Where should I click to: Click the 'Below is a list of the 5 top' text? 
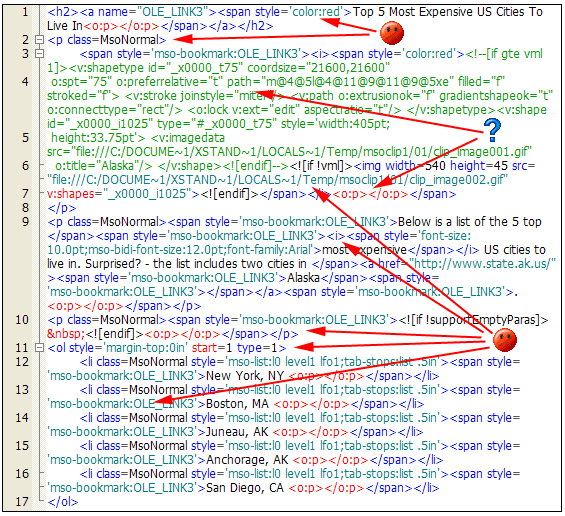coord(470,222)
